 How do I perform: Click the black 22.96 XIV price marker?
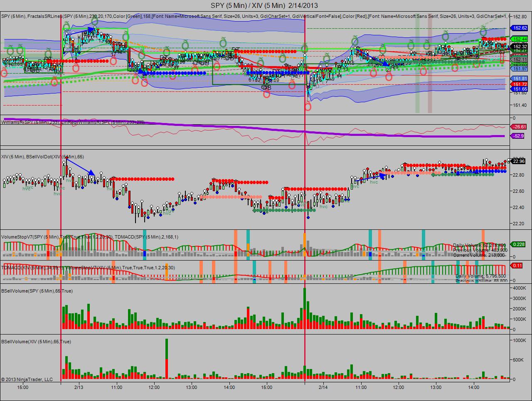tap(519, 162)
